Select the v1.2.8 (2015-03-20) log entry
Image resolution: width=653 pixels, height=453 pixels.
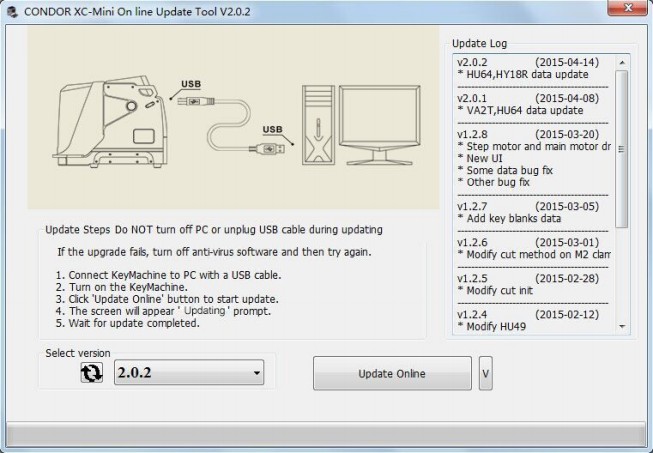[528, 134]
